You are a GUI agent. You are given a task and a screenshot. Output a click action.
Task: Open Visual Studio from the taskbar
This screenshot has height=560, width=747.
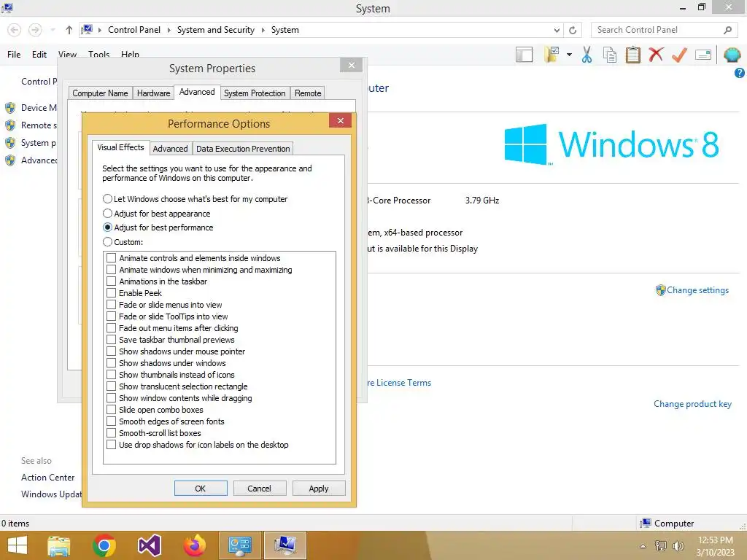pyautogui.click(x=149, y=545)
